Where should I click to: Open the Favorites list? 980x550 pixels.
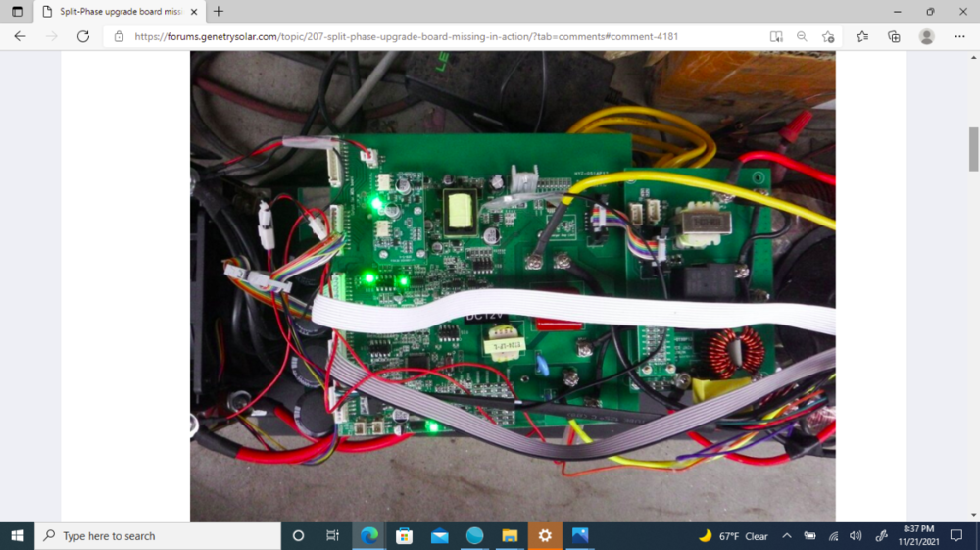click(862, 37)
